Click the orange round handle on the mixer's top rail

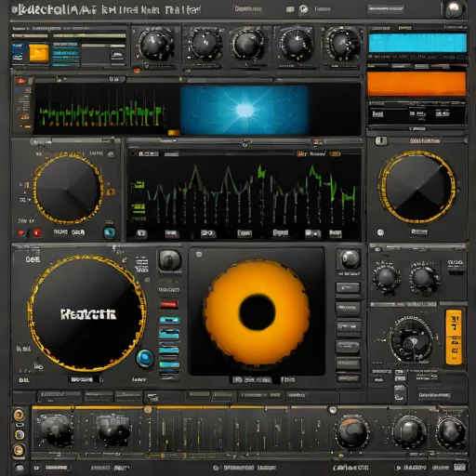[x=148, y=410]
